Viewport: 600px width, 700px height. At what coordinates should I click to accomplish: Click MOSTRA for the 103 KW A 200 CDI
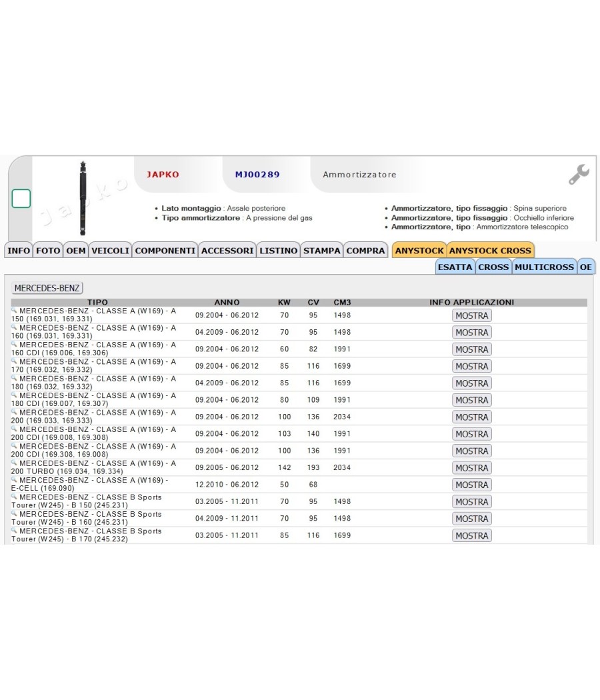[x=472, y=435]
